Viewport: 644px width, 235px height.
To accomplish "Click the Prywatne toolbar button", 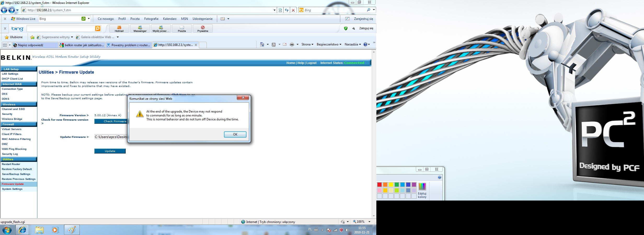I will [x=203, y=28].
